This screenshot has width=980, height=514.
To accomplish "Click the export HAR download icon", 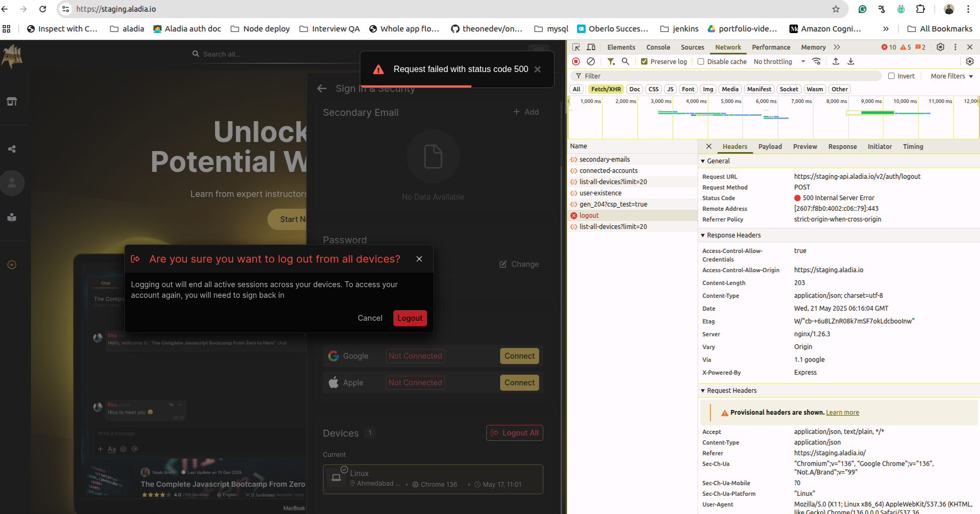I will pyautogui.click(x=851, y=61).
